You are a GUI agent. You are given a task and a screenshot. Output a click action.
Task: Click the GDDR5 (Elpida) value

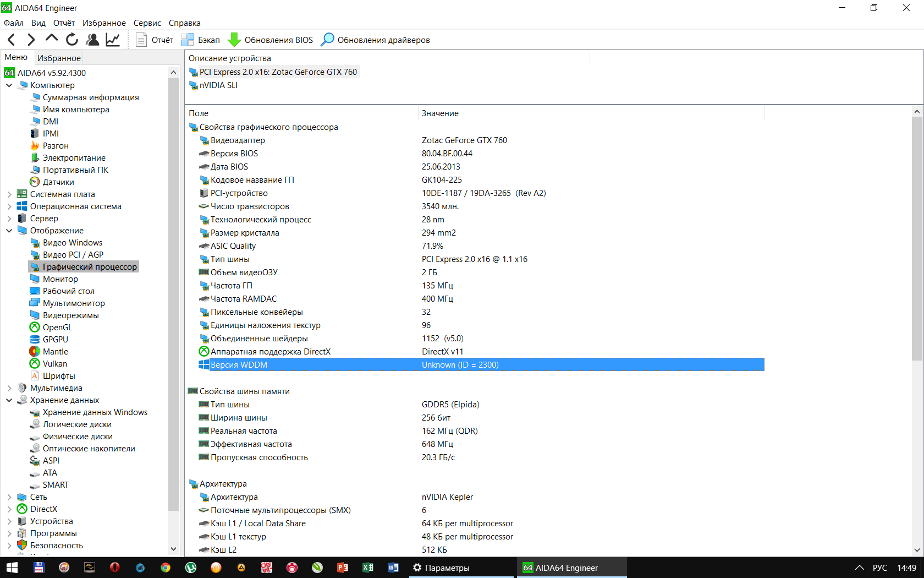pos(450,405)
